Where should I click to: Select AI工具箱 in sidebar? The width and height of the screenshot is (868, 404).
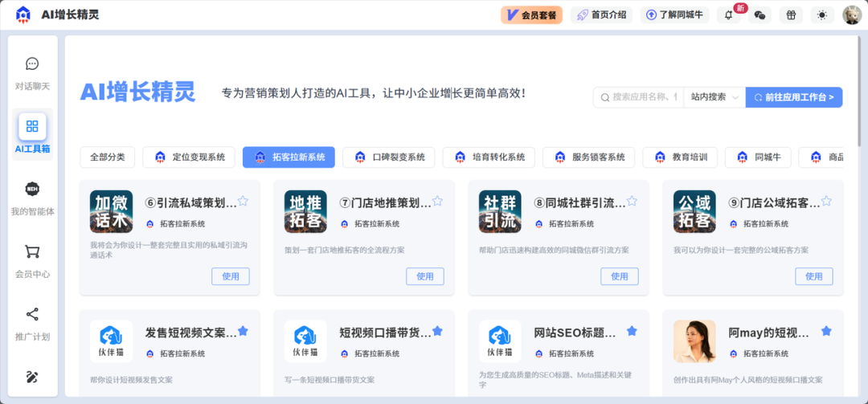click(33, 134)
